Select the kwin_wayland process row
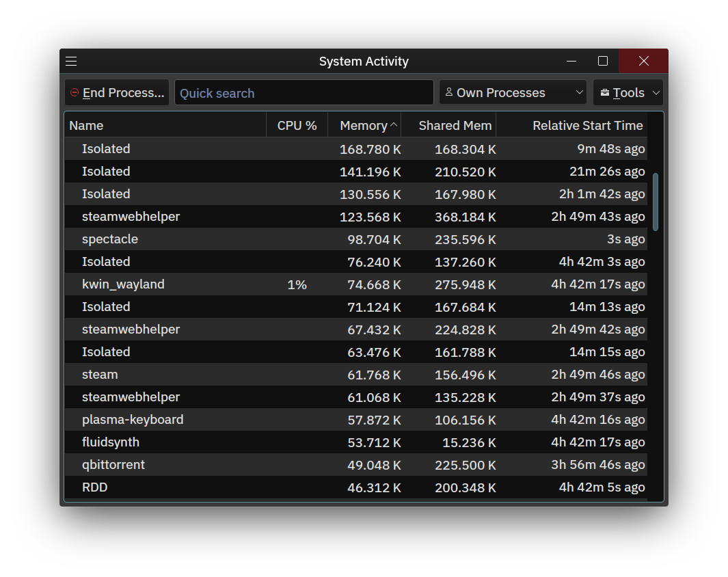 tap(356, 284)
